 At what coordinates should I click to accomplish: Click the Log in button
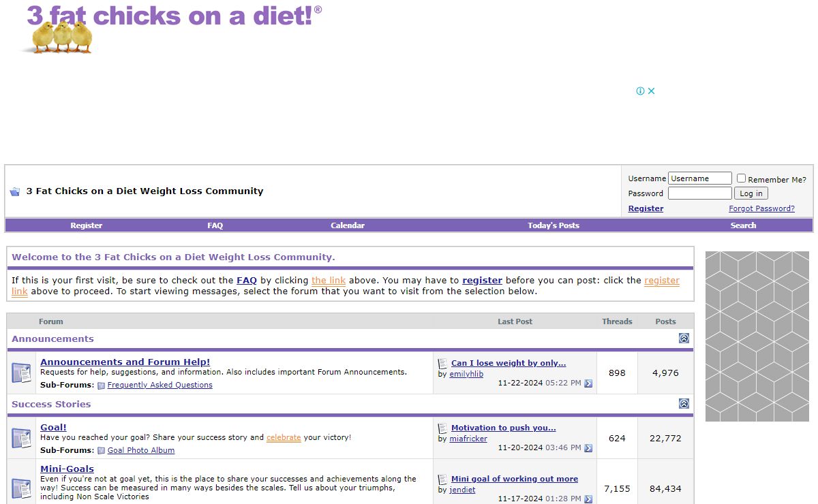click(x=751, y=193)
